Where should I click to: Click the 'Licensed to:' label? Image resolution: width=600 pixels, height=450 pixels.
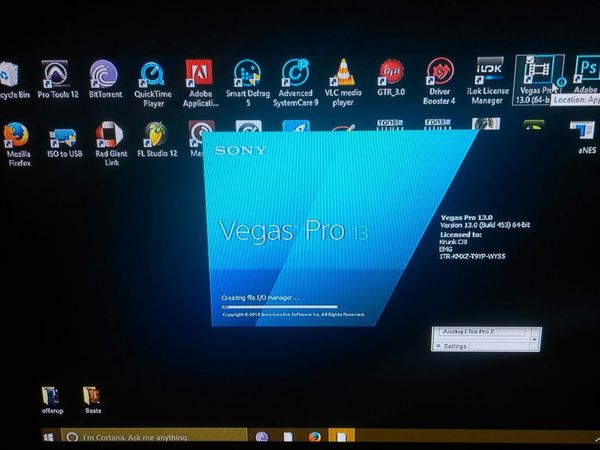pyautogui.click(x=461, y=234)
